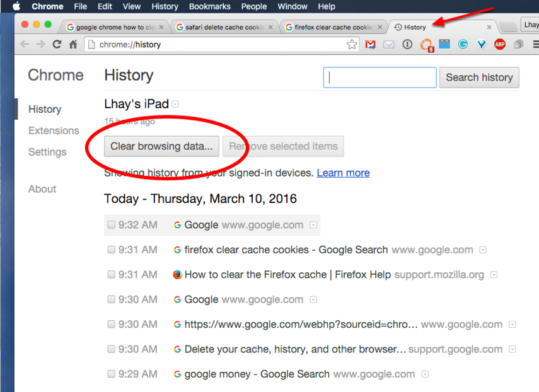Open the dropdown arrow for the 9:30 AM Google entry
Image resolution: width=539 pixels, height=392 pixels.
coord(313,299)
